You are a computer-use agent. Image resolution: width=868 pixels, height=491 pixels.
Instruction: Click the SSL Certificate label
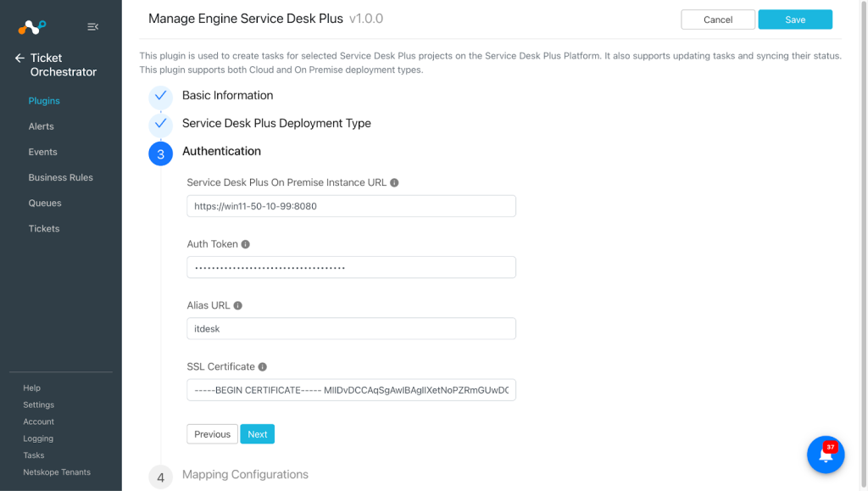[221, 367]
